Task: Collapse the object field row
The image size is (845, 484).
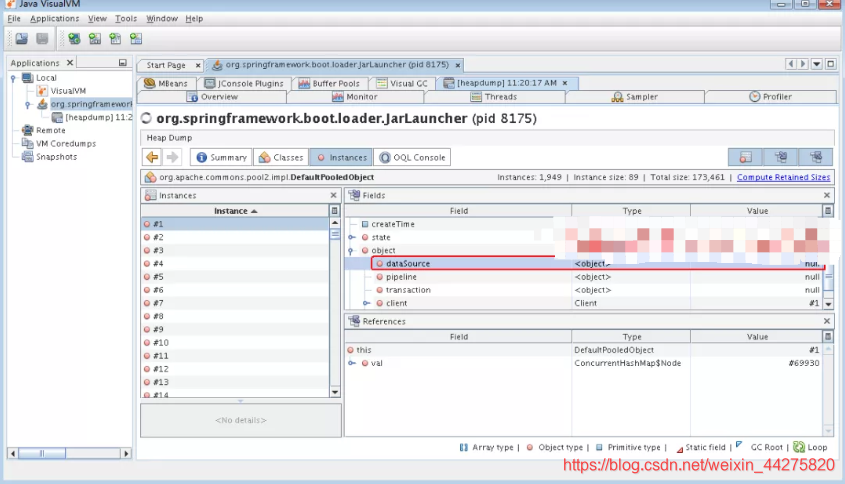Action: 352,251
